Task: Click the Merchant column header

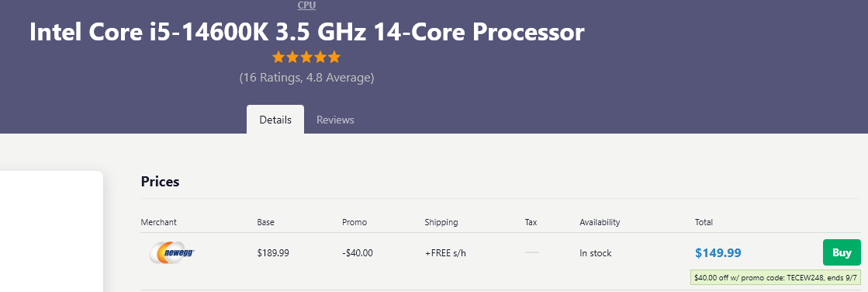Action: (158, 222)
